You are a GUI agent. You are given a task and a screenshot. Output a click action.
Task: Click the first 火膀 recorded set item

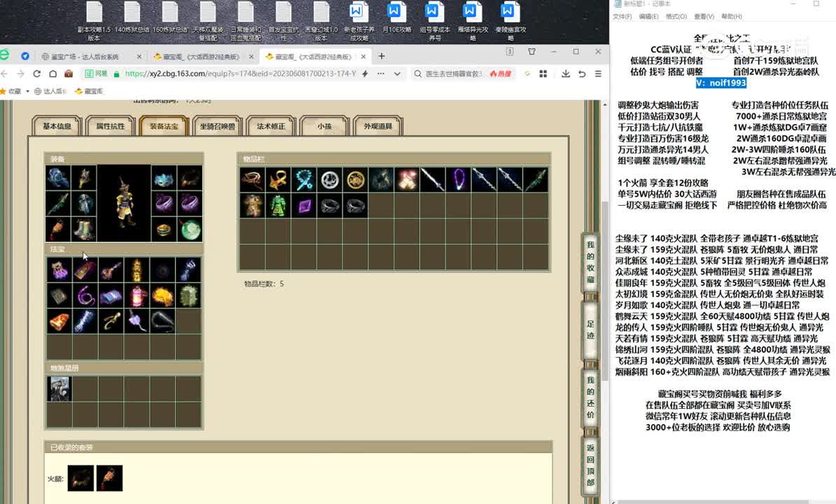tap(81, 478)
